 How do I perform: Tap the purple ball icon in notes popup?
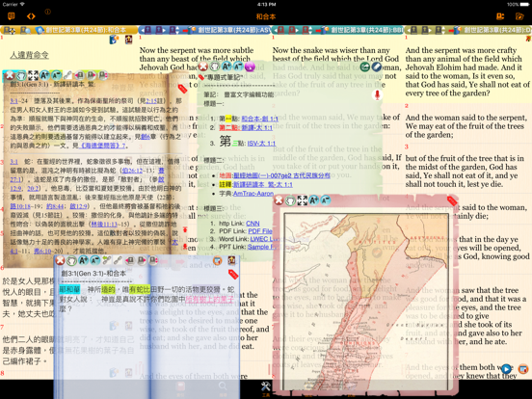coord(250,66)
